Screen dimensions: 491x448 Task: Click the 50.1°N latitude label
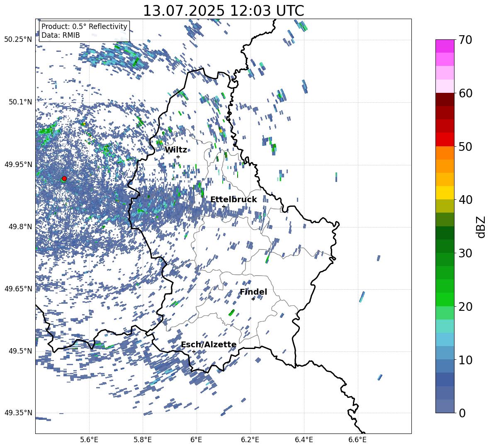[20, 102]
